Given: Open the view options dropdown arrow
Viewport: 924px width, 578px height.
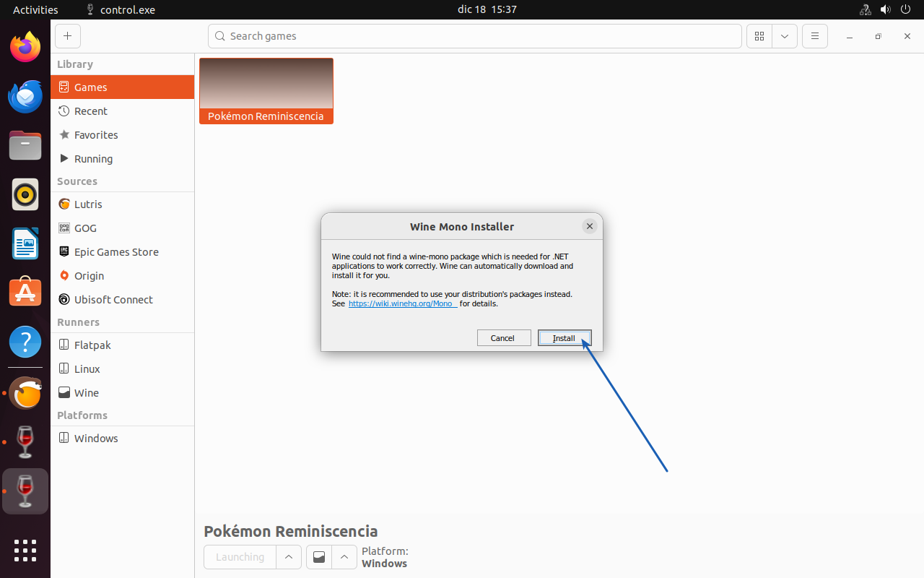Looking at the screenshot, I should click(x=785, y=36).
